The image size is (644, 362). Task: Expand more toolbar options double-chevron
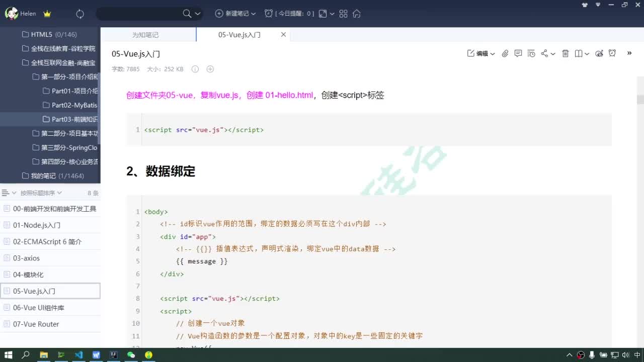click(x=629, y=53)
